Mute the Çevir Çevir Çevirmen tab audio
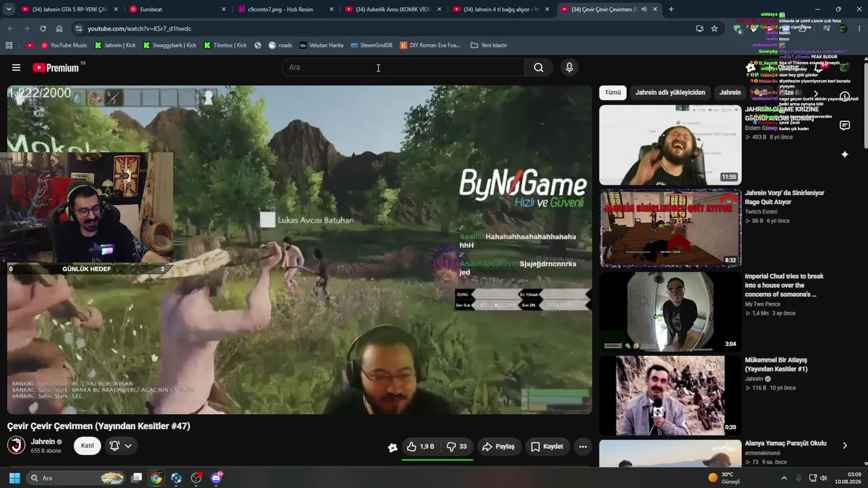The height and width of the screenshot is (488, 868). (644, 9)
